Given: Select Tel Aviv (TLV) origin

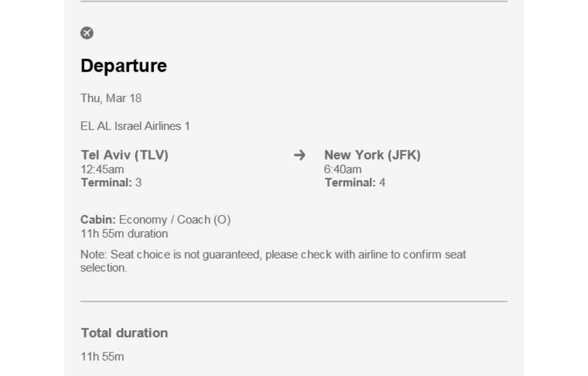Looking at the screenshot, I should pyautogui.click(x=125, y=155).
